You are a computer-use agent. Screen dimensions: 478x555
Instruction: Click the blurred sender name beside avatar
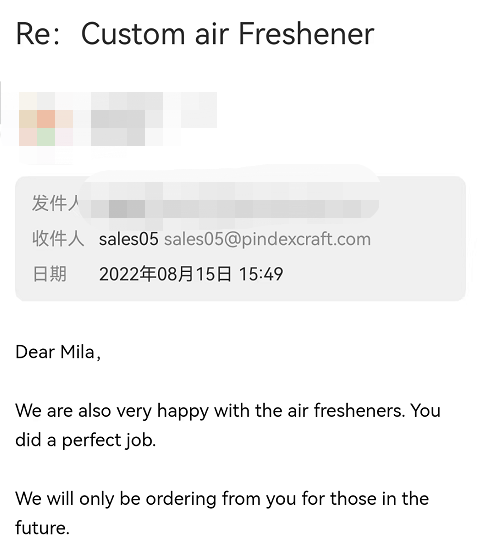(x=154, y=119)
